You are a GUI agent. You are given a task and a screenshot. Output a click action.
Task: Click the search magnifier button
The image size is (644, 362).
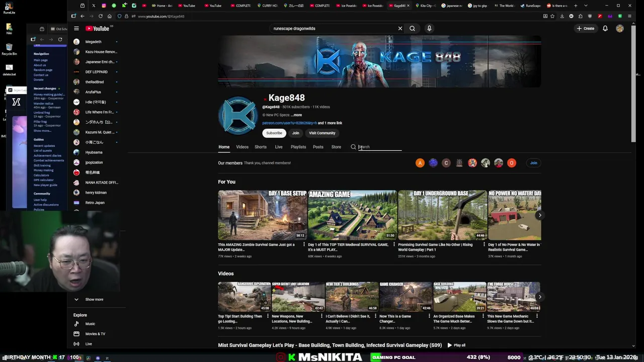[x=412, y=29]
